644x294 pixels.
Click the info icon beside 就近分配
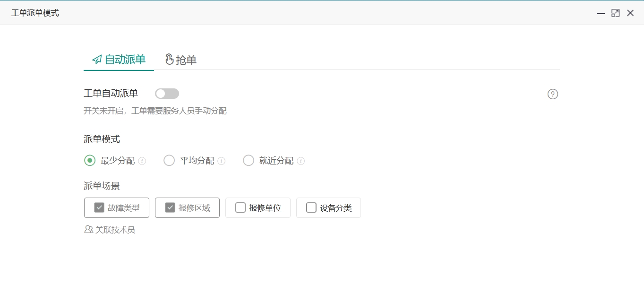pos(301,161)
